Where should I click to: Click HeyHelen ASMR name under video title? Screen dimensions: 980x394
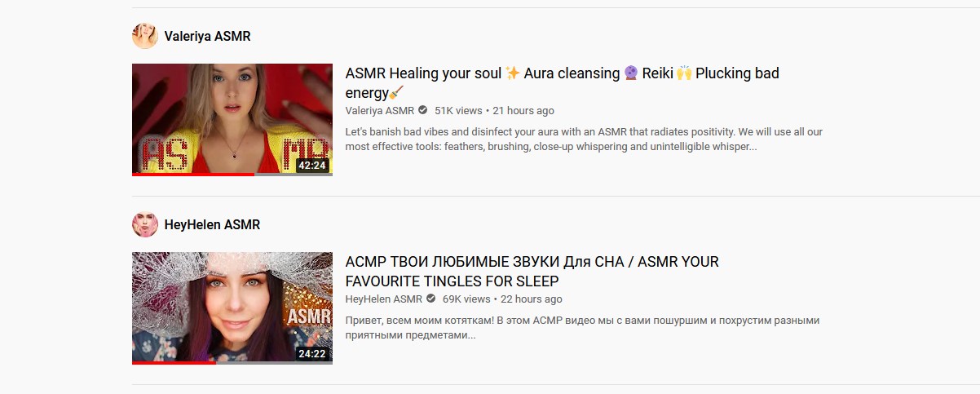[x=384, y=299]
